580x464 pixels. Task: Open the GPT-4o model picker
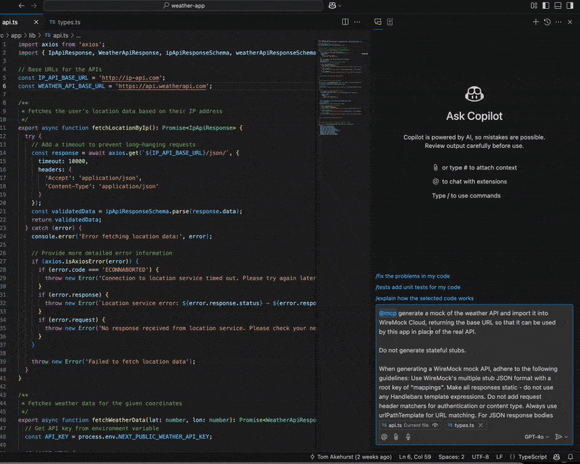click(536, 437)
